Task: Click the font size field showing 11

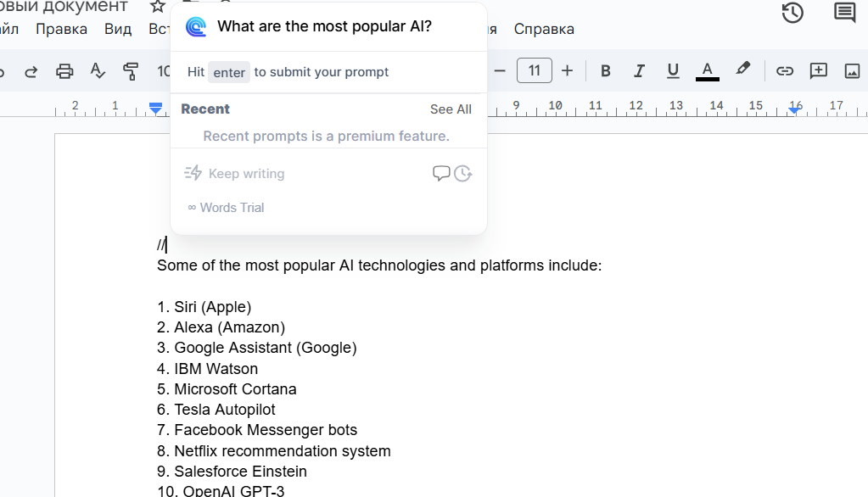Action: pyautogui.click(x=535, y=70)
